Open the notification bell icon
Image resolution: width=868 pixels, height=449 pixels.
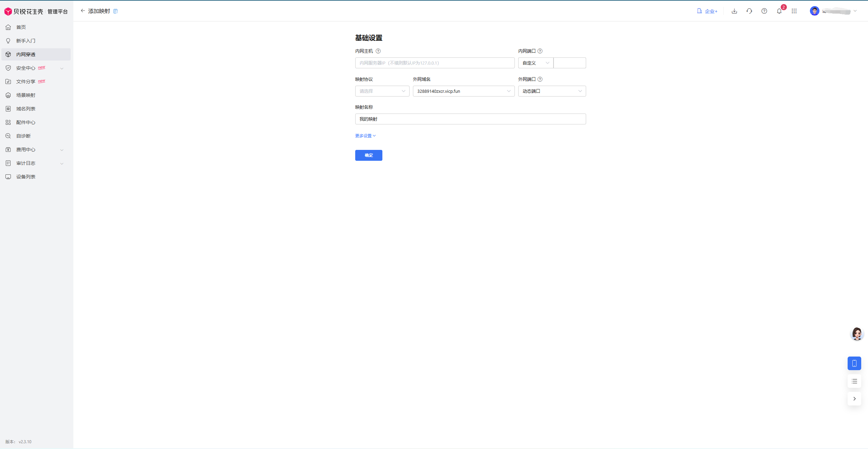tap(779, 11)
